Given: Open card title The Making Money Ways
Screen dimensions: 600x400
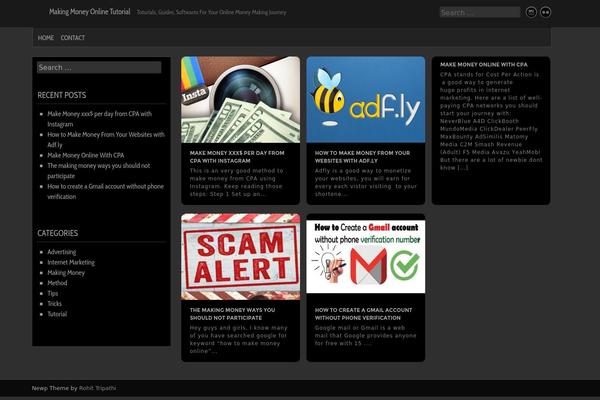Looking at the screenshot, I should [x=232, y=314].
